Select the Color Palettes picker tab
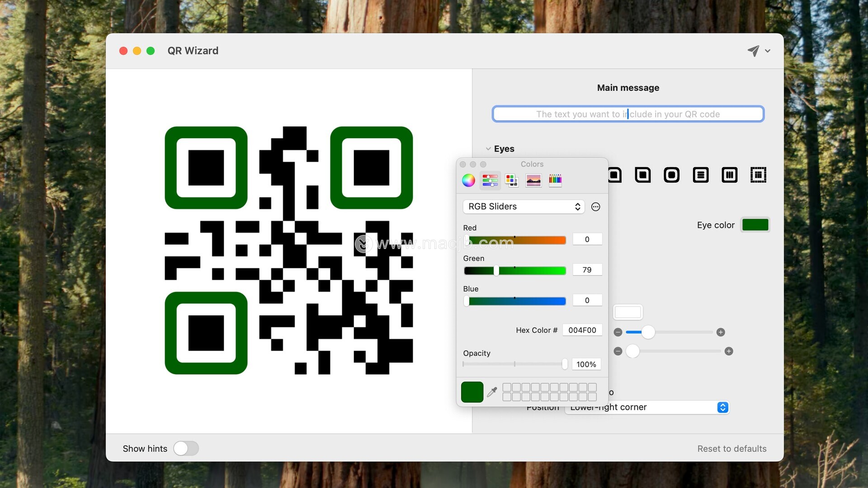 click(511, 180)
